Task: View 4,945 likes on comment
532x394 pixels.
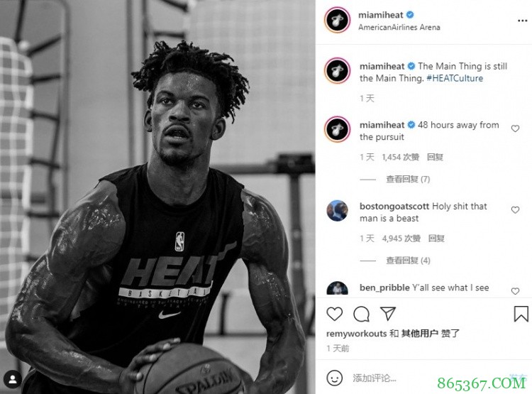Action: pos(401,239)
